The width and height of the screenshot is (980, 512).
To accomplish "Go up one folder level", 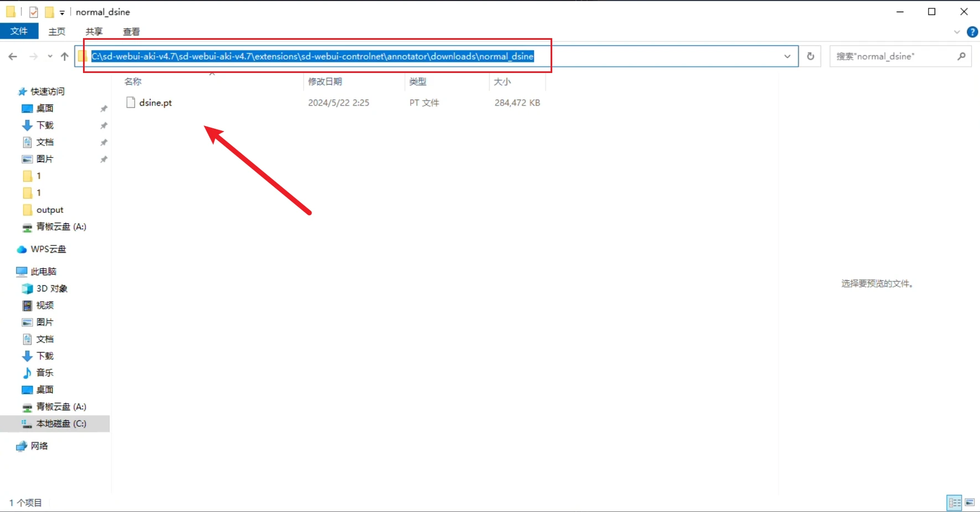I will (x=65, y=56).
